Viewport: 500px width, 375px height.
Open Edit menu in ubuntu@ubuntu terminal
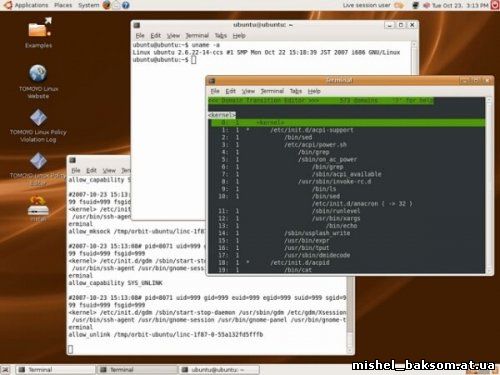[x=155, y=36]
